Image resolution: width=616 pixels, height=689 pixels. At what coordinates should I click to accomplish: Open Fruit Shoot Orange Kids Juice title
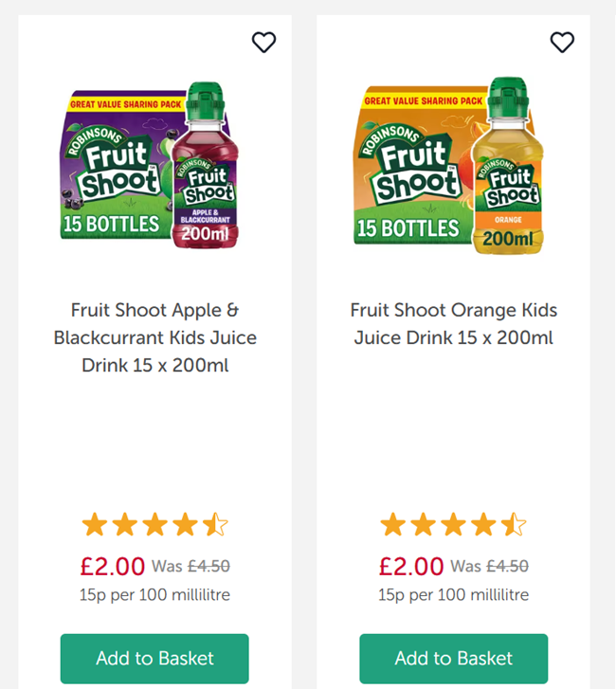[x=453, y=323]
